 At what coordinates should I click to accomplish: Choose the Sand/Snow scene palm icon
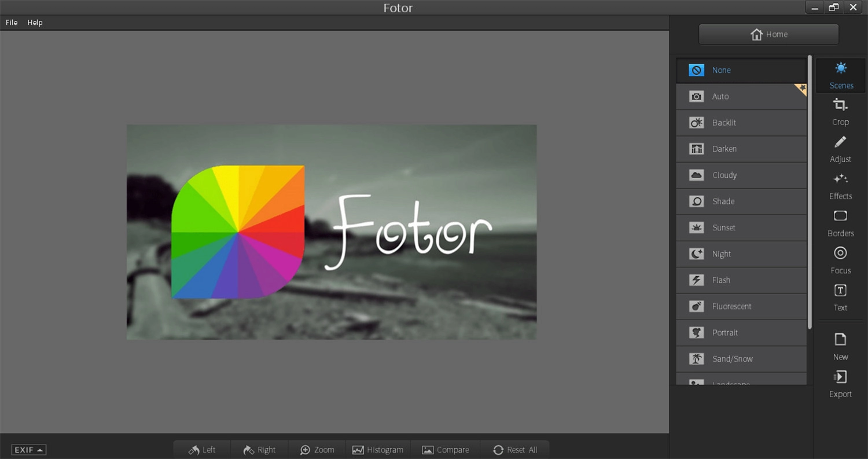[x=696, y=359]
